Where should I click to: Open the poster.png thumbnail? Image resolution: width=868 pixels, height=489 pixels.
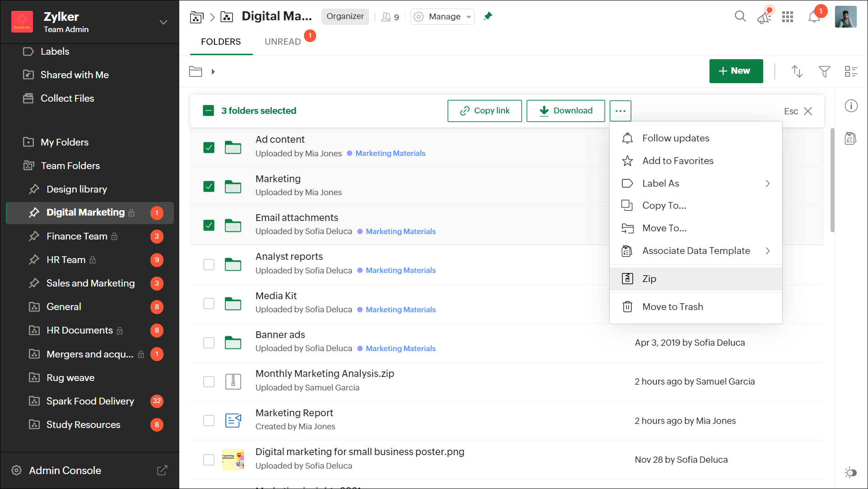tap(233, 460)
